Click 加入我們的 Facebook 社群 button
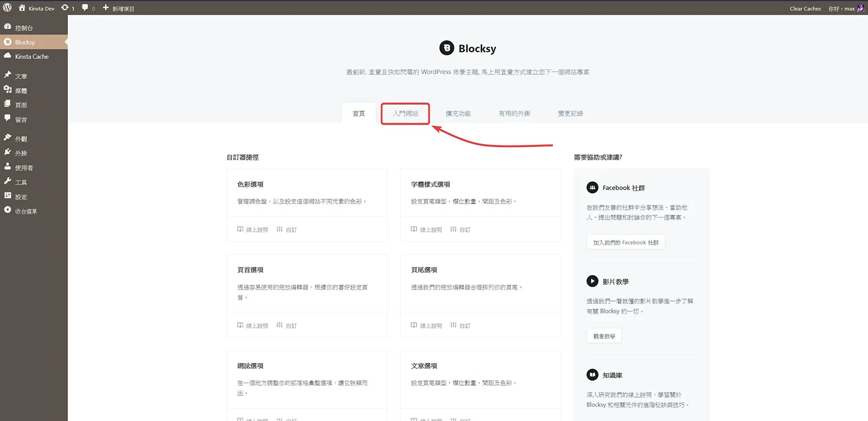The image size is (868, 421). click(626, 243)
